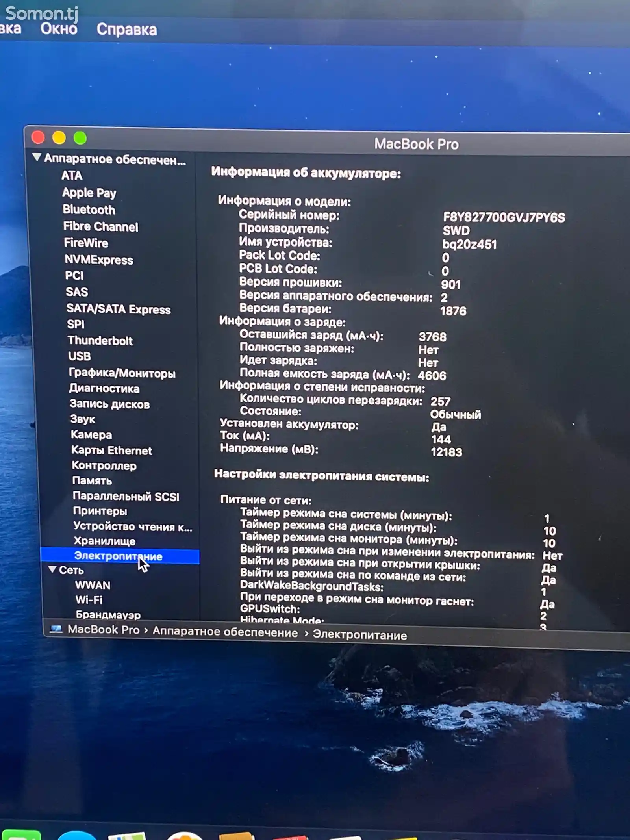The width and height of the screenshot is (630, 840).
Task: Select Wi-Fi under Сеть
Action: tap(89, 600)
